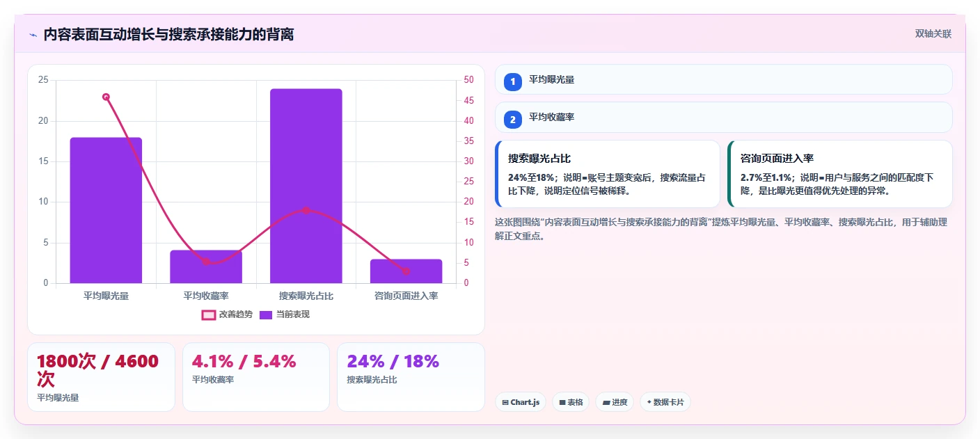The image size is (980, 439).
Task: Toggle the 改善趋势 legend item
Action: pyautogui.click(x=227, y=314)
